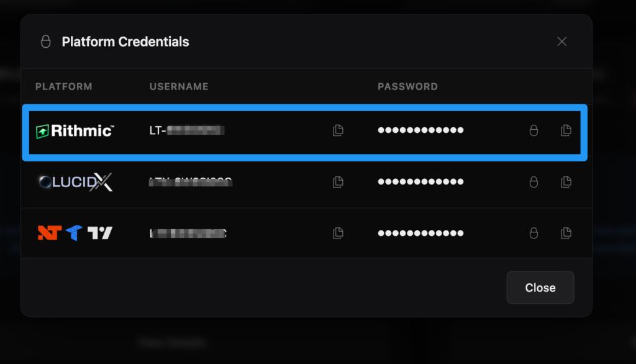
Task: Click the PASSWORD column header
Action: point(407,86)
